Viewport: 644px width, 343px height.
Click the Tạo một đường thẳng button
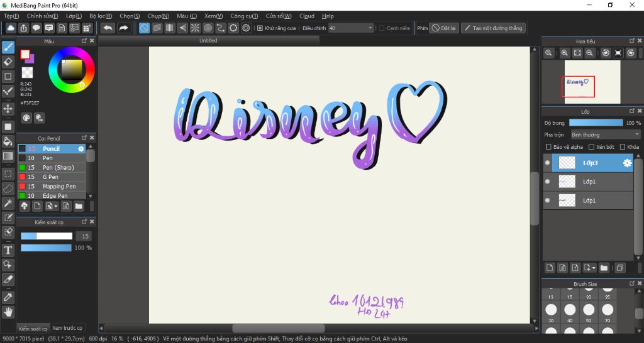(x=493, y=28)
